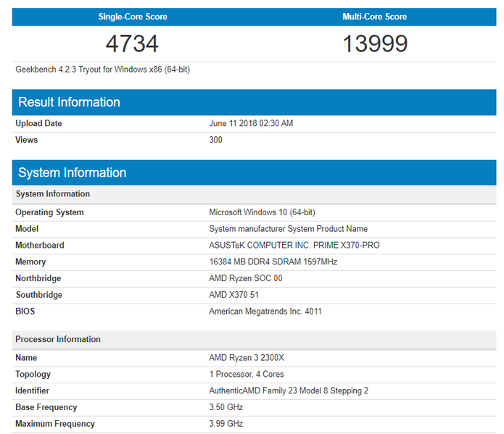Image resolution: width=504 pixels, height=434 pixels.
Task: Select 16384 MB DDR4 SDRAM 1597MHz value
Action: (x=273, y=262)
